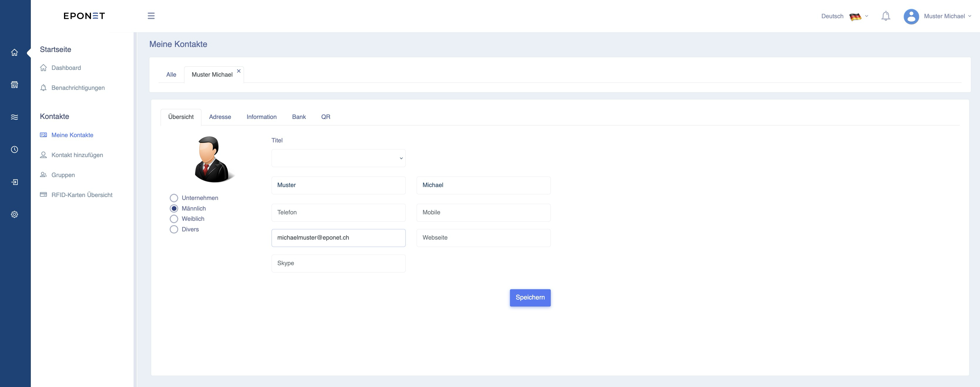Click the login arrow icon in sidebar

point(14,182)
